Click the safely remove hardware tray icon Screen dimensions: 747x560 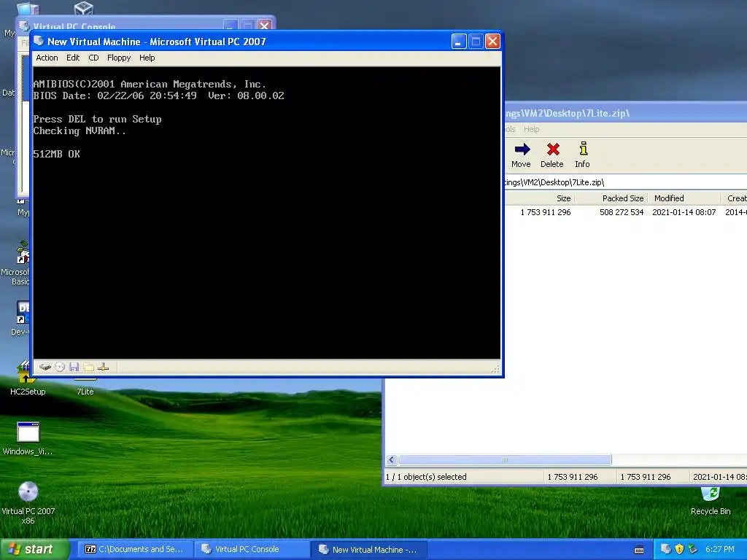693,549
